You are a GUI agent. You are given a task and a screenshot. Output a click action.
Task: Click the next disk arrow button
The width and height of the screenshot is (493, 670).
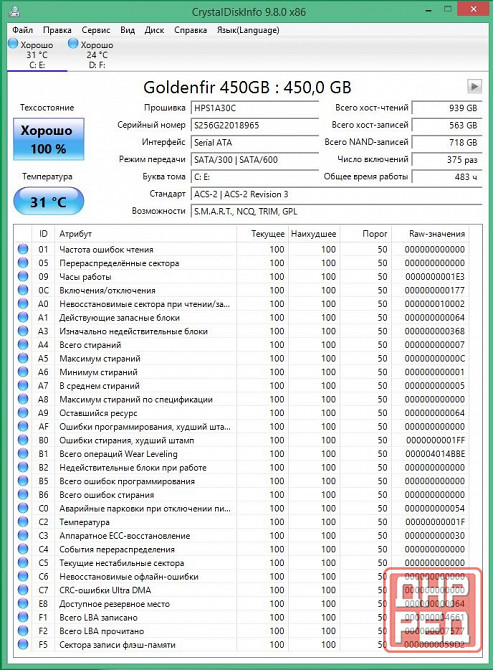pos(474,86)
